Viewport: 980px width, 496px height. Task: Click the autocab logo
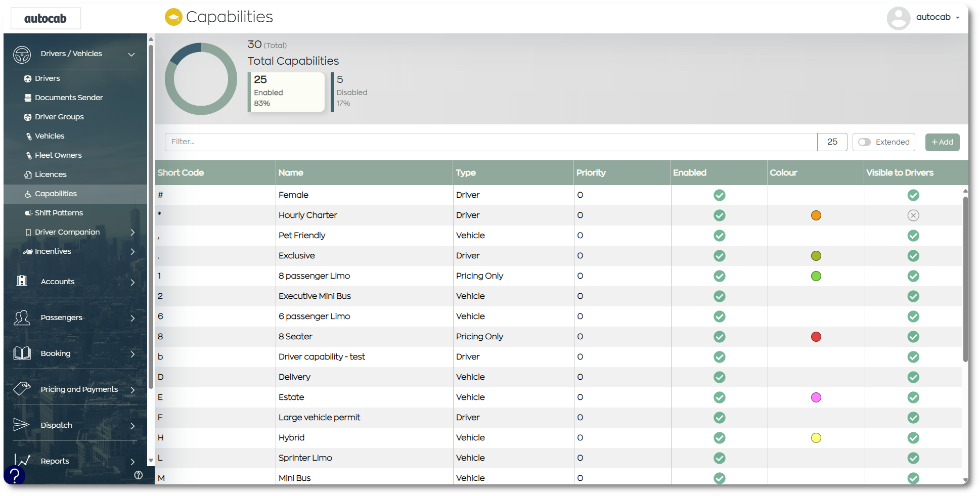click(x=46, y=18)
